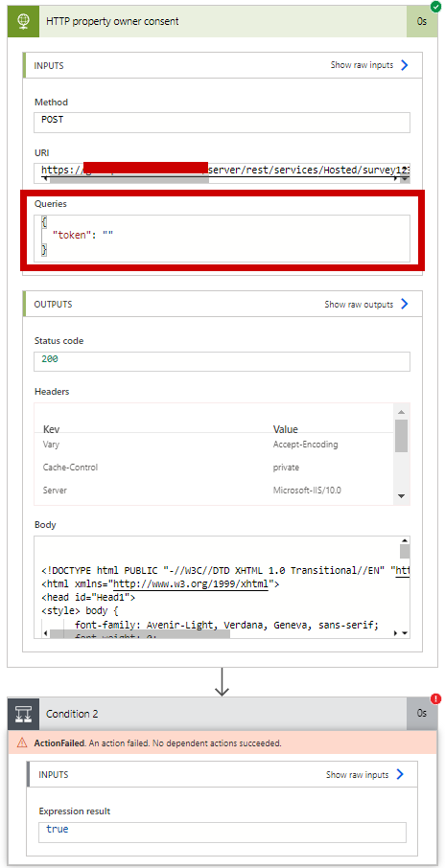Click the Condition 2 0s duration badge
This screenshot has height=868, width=445.
pyautogui.click(x=422, y=714)
